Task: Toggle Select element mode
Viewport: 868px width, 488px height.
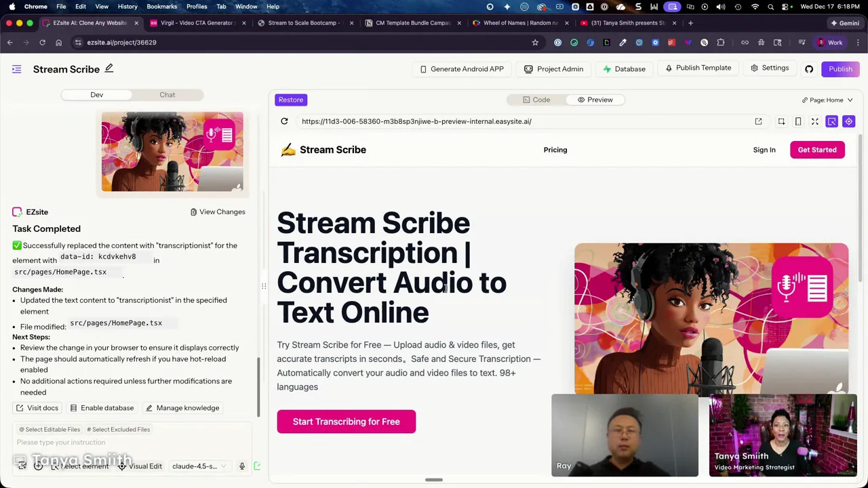Action: click(x=83, y=466)
